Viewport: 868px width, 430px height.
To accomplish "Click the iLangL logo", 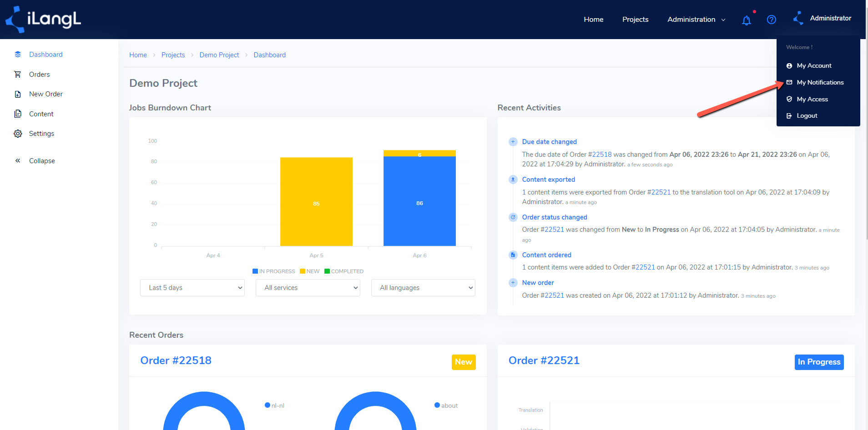I will [x=43, y=20].
